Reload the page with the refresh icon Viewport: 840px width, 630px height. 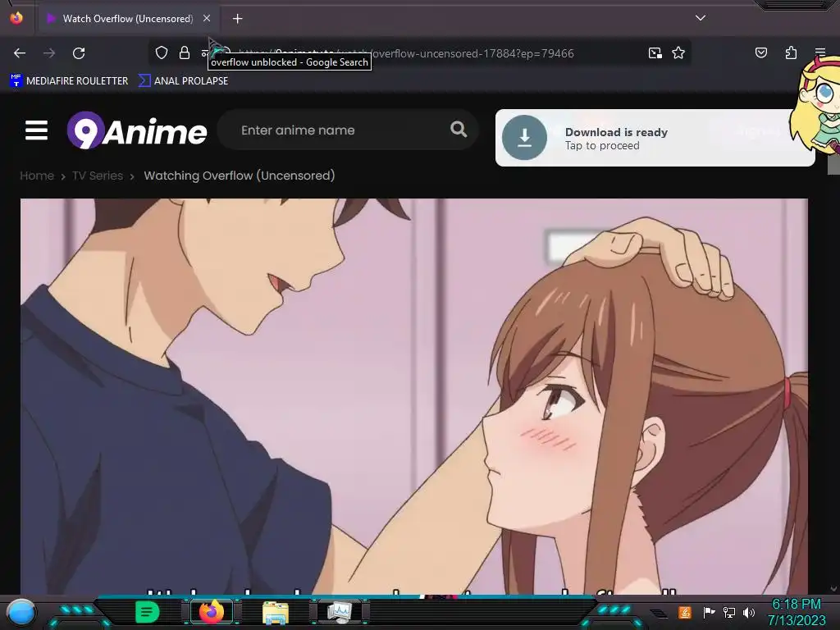(x=79, y=53)
